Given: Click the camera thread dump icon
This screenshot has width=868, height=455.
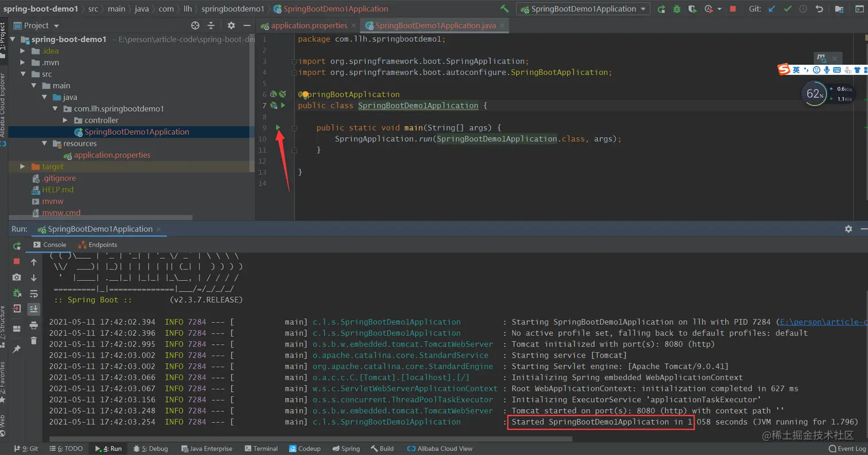Looking at the screenshot, I should 17,277.
